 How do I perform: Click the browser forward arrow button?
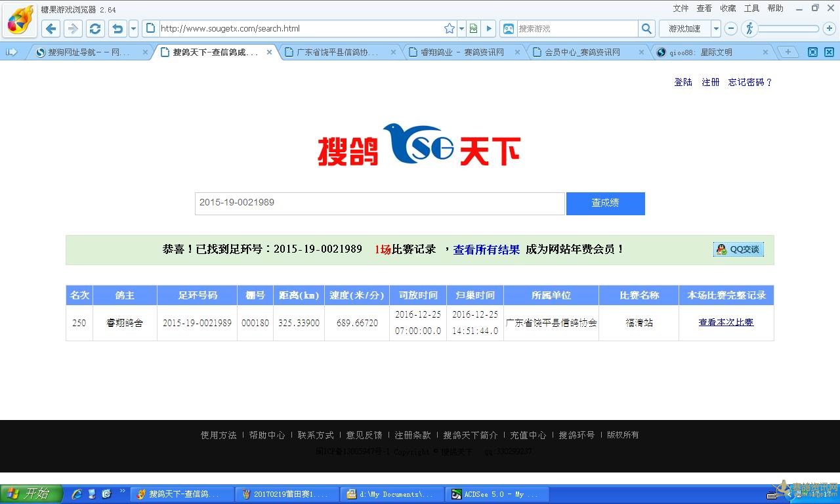(73, 28)
